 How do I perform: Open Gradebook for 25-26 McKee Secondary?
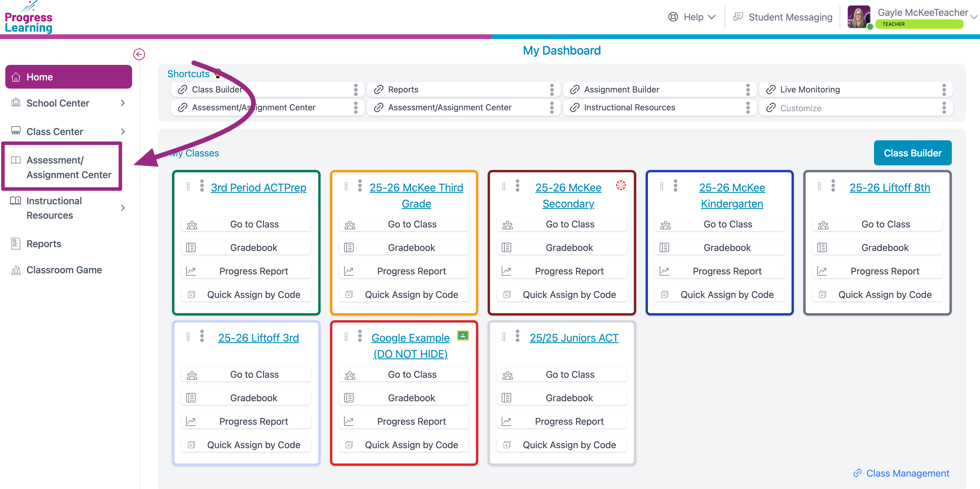point(562,248)
